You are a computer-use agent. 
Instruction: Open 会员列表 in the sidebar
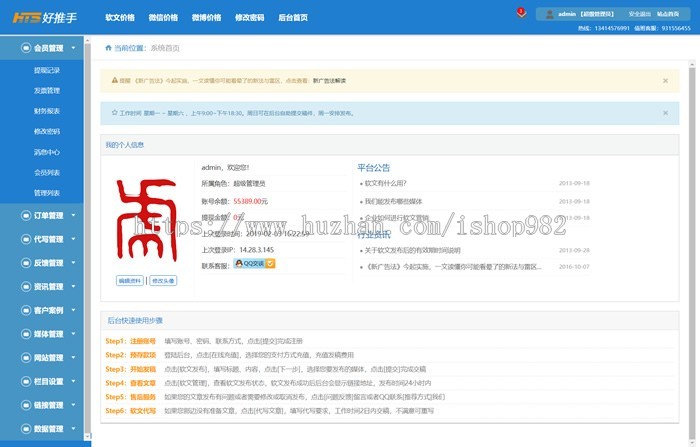(x=47, y=173)
